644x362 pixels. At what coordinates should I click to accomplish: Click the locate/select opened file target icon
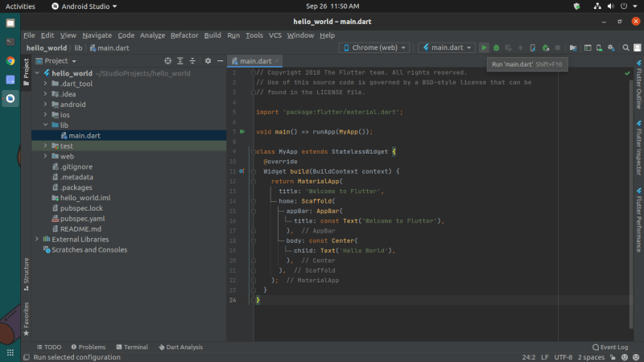tap(168, 60)
